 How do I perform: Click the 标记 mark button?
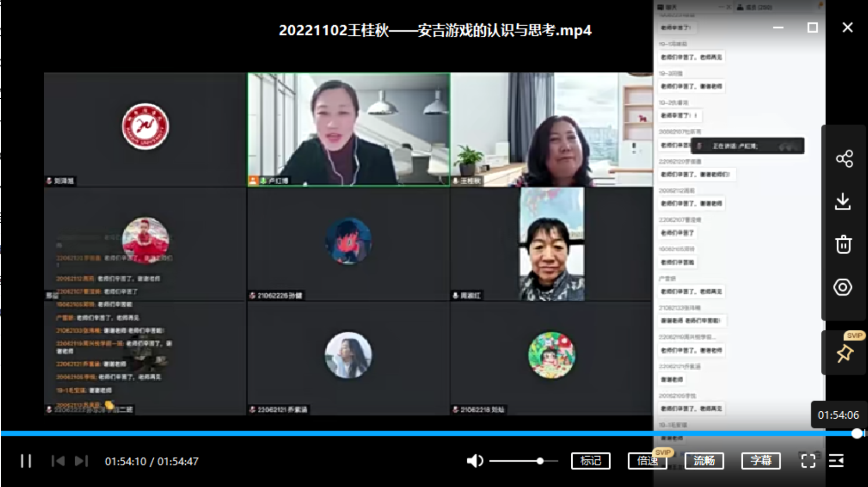pyautogui.click(x=590, y=461)
